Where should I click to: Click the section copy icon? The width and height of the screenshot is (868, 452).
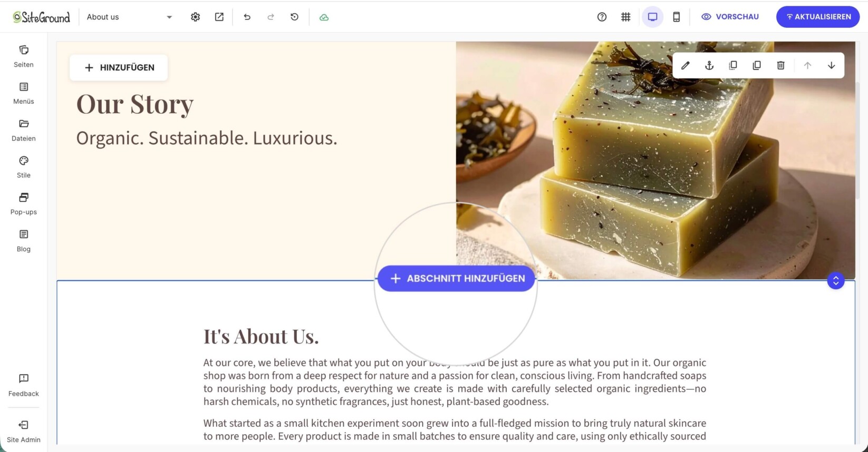(x=757, y=65)
